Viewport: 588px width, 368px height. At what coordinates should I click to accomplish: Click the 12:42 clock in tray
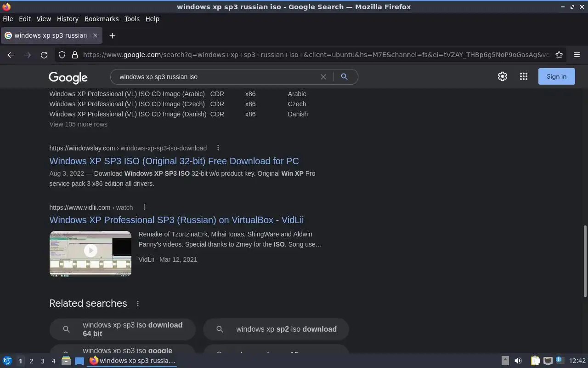[577, 361]
